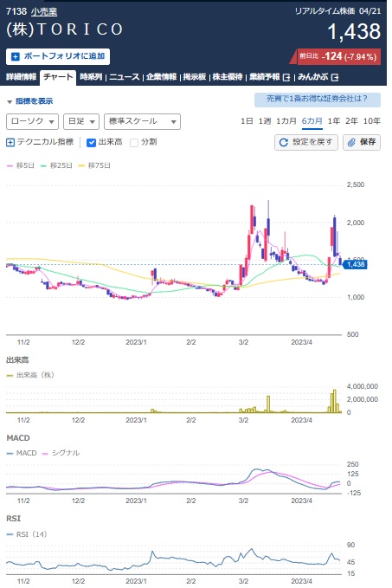Image resolution: width=392 pixels, height=588 pixels.
Task: Open the 日足 interval dropdown
Action: (81, 121)
